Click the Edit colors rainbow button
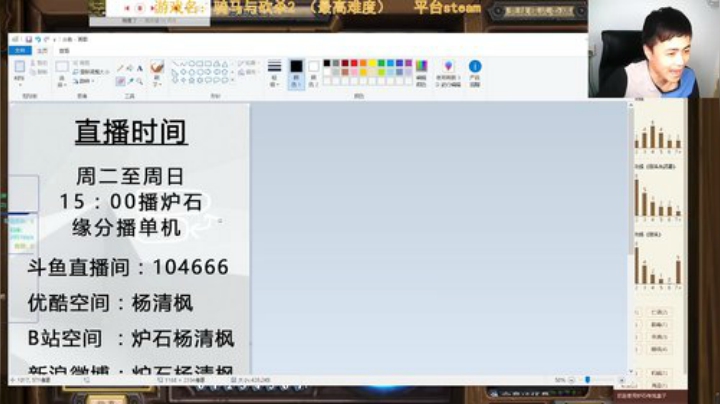Screen dimensions: 720x404 [x=421, y=73]
